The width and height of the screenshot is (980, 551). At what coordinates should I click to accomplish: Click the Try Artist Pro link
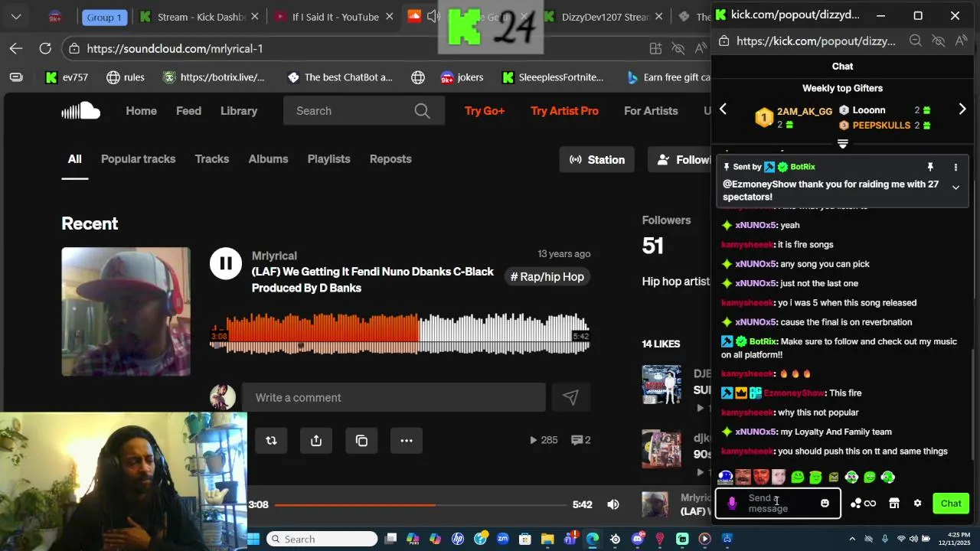(564, 111)
